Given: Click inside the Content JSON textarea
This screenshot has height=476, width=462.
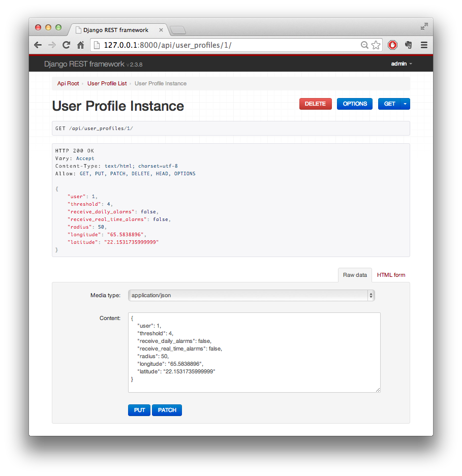Looking at the screenshot, I should pyautogui.click(x=254, y=353).
